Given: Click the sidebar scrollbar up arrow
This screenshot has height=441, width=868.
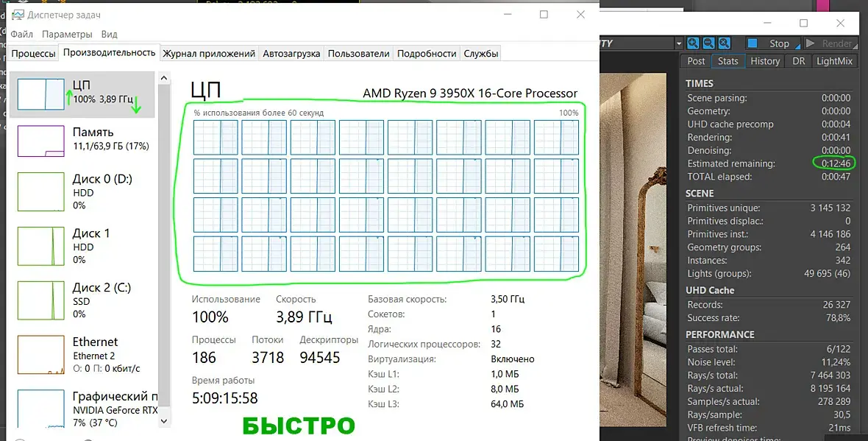Looking at the screenshot, I should coord(164,78).
